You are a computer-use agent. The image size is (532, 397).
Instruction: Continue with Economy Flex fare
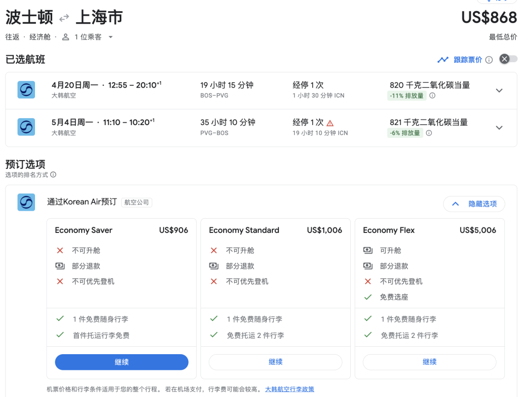point(429,362)
